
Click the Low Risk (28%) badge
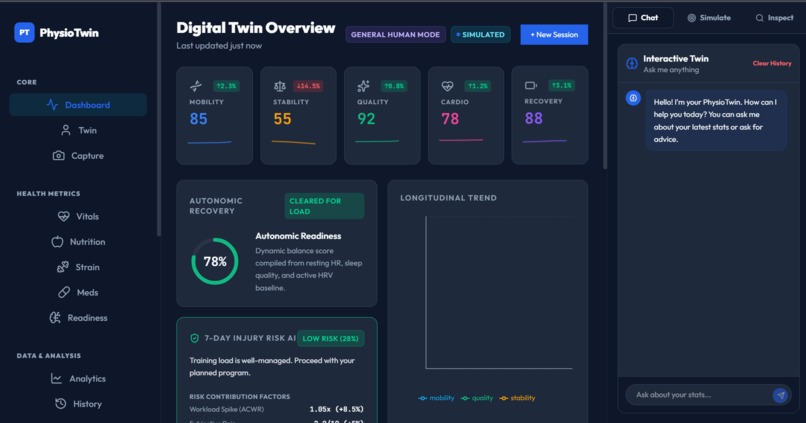coord(331,338)
